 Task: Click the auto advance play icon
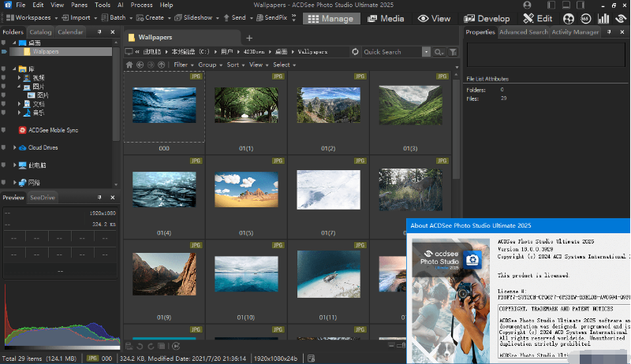coord(176,346)
